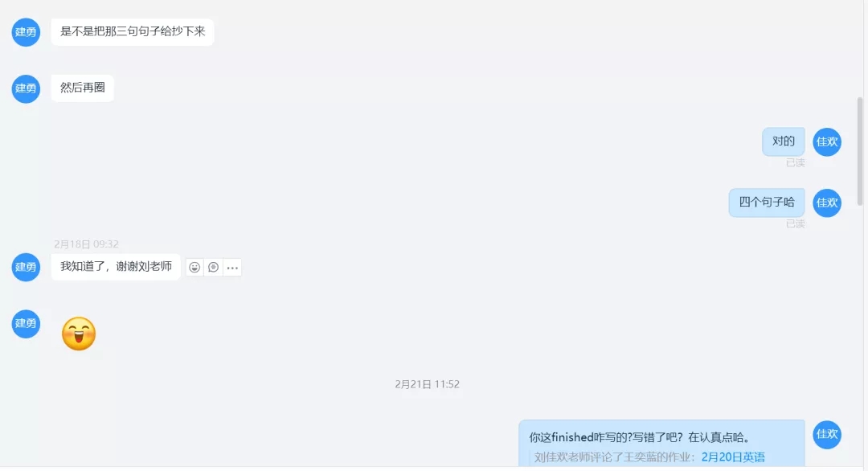Add emoji reaction to 我知道了 message

click(194, 268)
